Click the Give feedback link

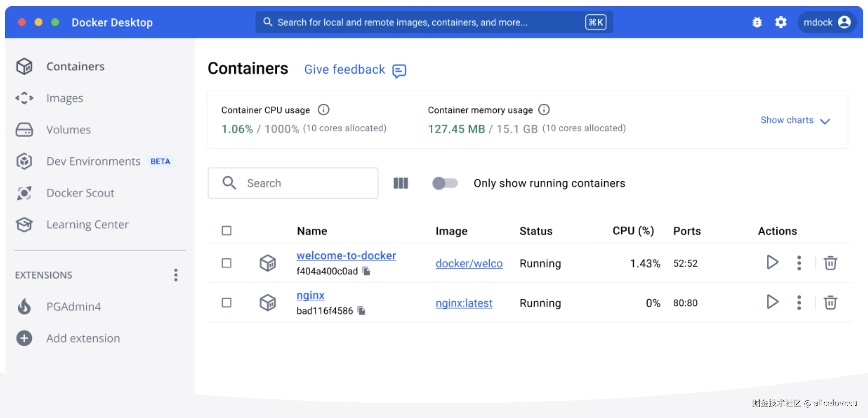coord(344,69)
